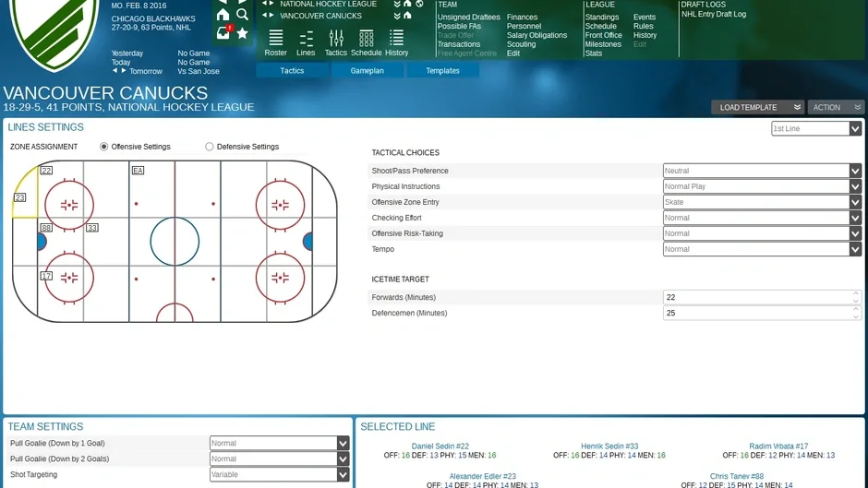The width and height of the screenshot is (868, 488).
Task: Show next day with right arrow near Tomorrow
Action: (124, 71)
